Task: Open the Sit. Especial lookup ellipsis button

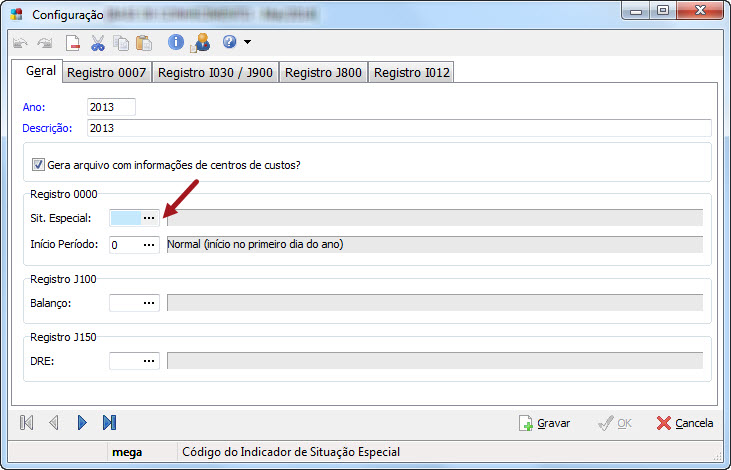Action: 149,217
